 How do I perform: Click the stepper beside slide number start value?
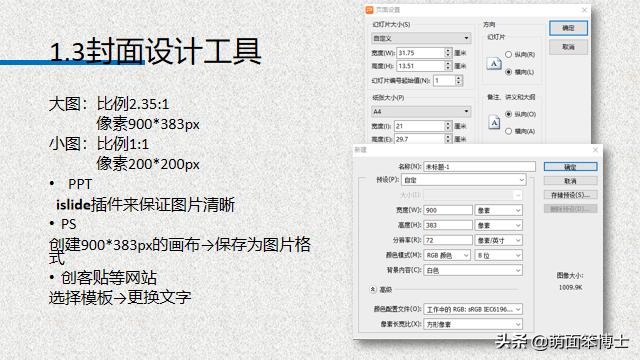click(459, 80)
